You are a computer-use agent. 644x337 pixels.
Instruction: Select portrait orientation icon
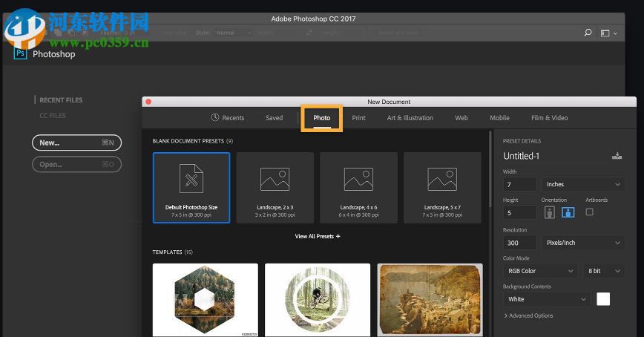550,212
